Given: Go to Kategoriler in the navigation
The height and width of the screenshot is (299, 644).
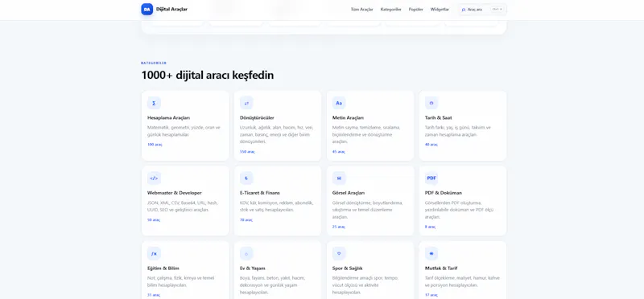Looking at the screenshot, I should tap(390, 10).
